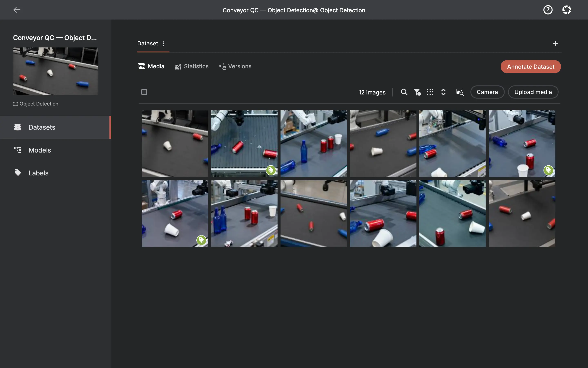Click the Datasets database icon
Image resolution: width=588 pixels, height=368 pixels.
pyautogui.click(x=18, y=127)
